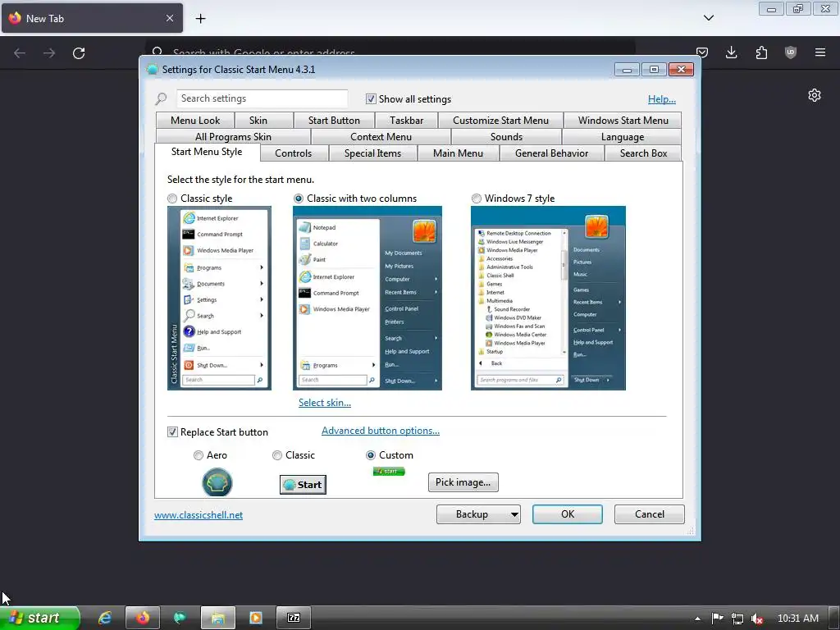
Task: Click the OK button
Action: point(568,514)
